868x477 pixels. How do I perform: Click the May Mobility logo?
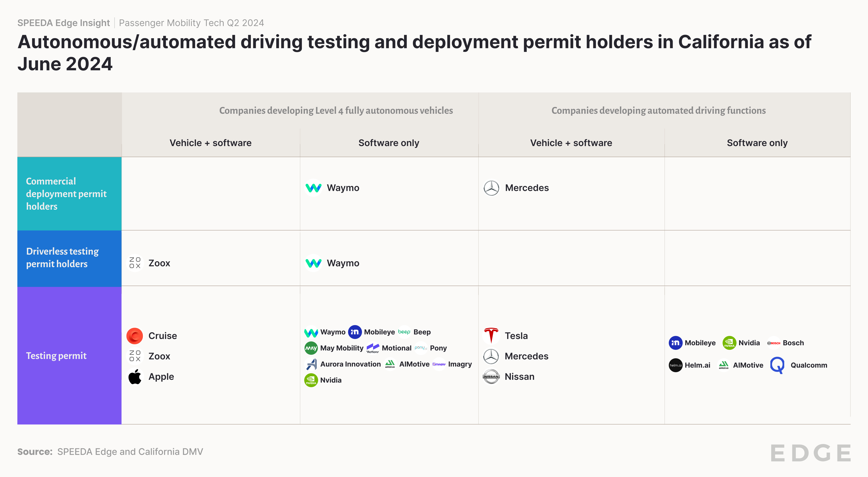click(311, 348)
